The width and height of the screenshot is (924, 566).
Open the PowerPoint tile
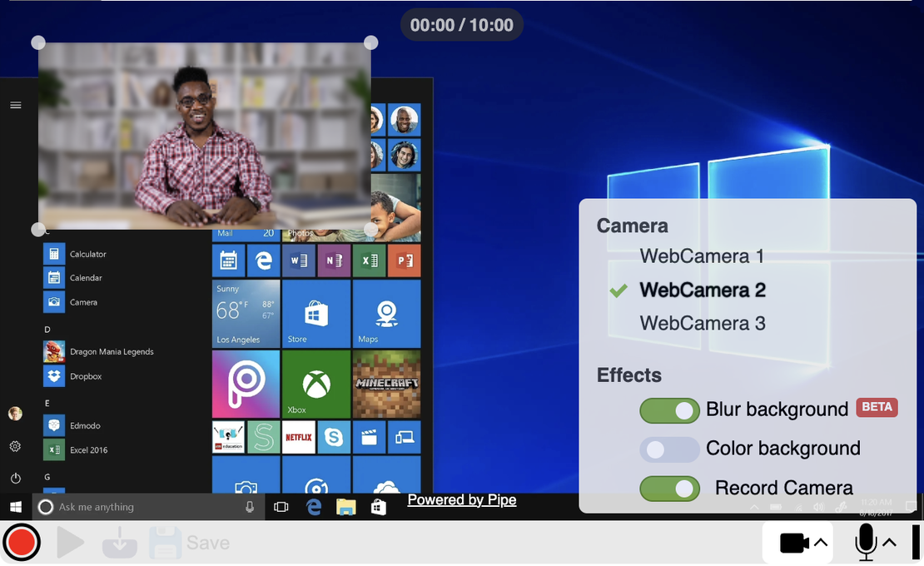pyautogui.click(x=405, y=261)
